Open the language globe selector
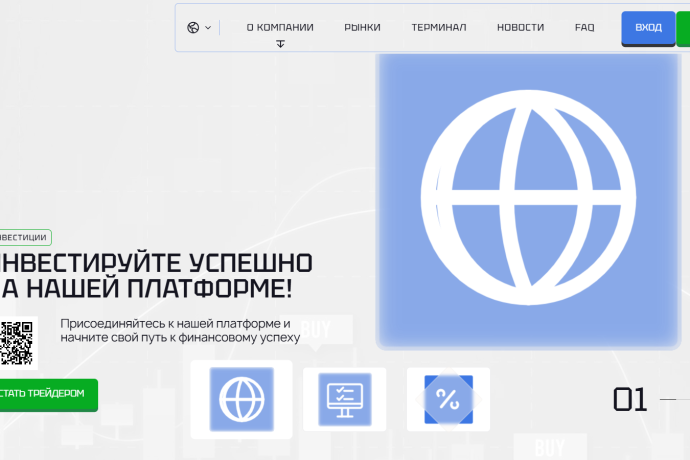690x460 pixels. point(193,27)
